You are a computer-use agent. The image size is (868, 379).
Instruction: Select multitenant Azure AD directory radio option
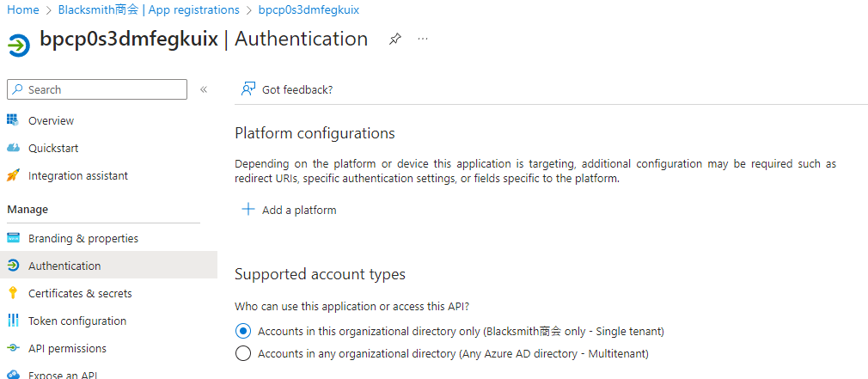click(243, 353)
